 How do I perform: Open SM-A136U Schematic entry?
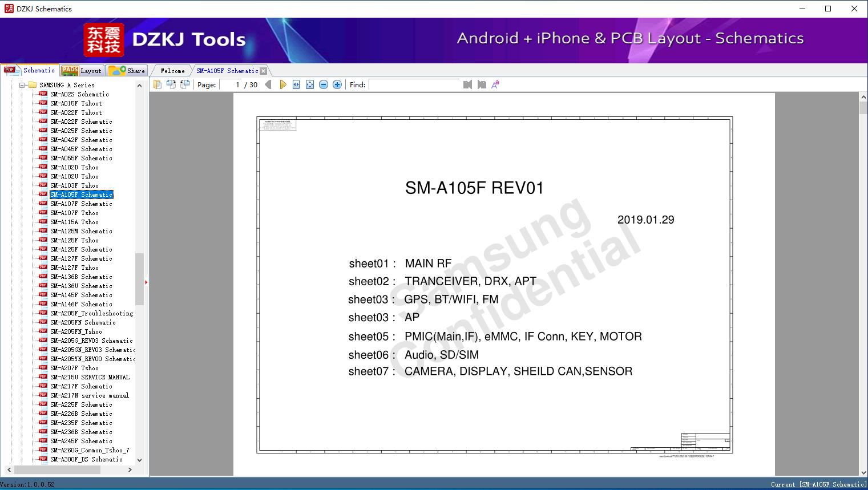point(81,286)
